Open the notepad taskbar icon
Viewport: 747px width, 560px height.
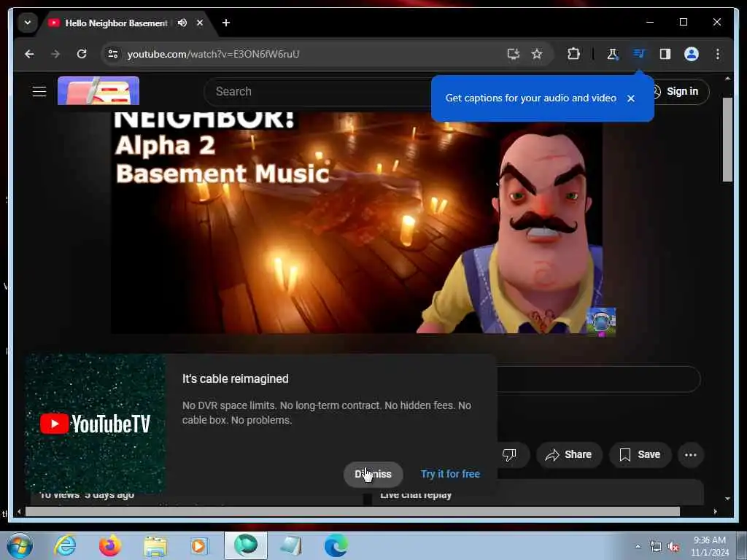(291, 546)
